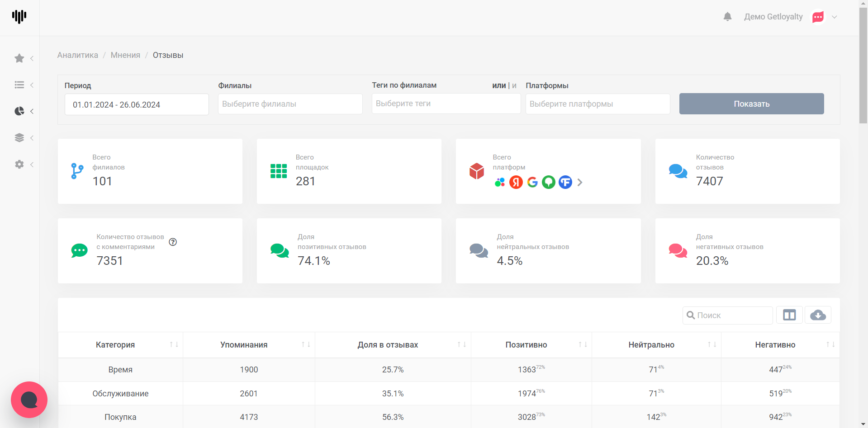
Task: Open the live chat widget bubble
Action: (x=29, y=400)
